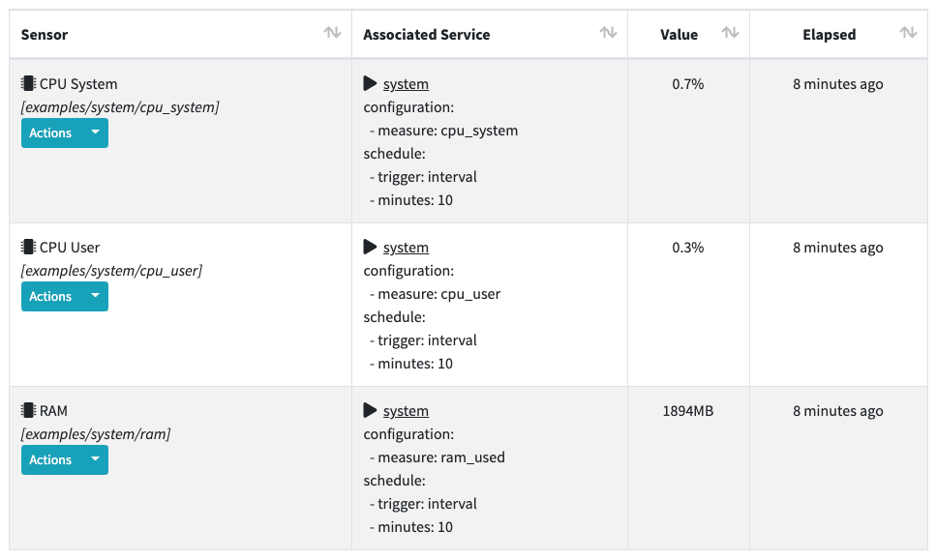Open Actions dropdown for CPU User
The height and width of the screenshot is (560, 936).
click(65, 296)
